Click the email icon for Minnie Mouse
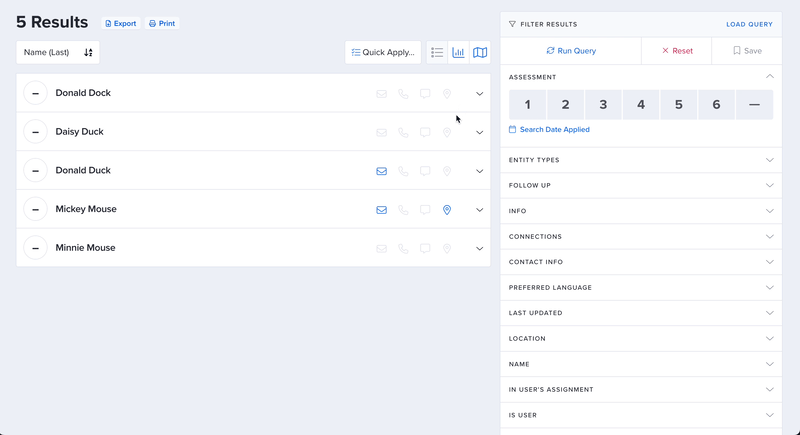This screenshot has height=435, width=800. tap(381, 249)
